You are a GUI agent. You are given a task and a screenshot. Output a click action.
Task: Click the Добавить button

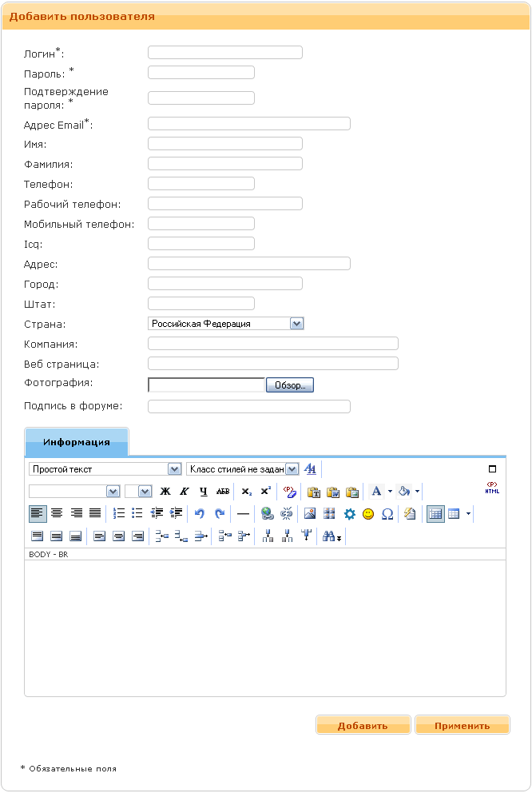(363, 726)
